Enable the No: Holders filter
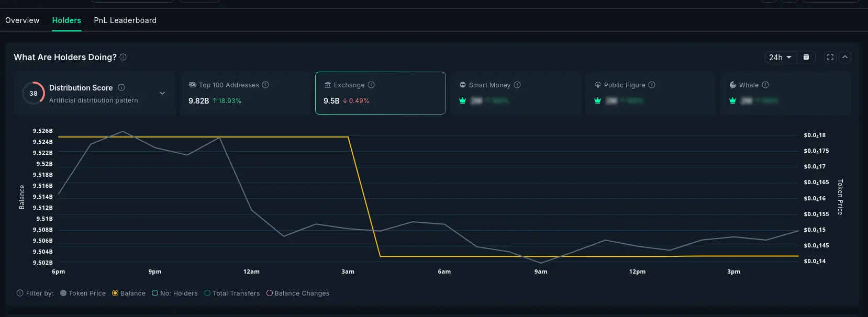This screenshot has height=317, width=868. pos(175,293)
